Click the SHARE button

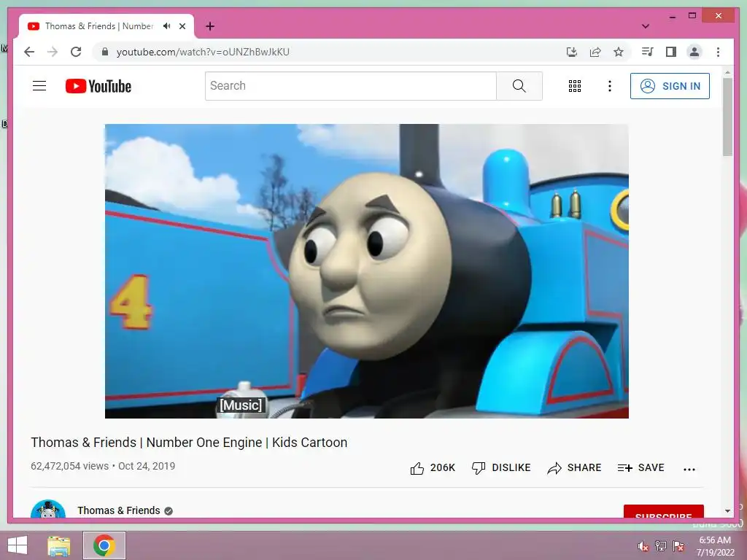point(575,468)
